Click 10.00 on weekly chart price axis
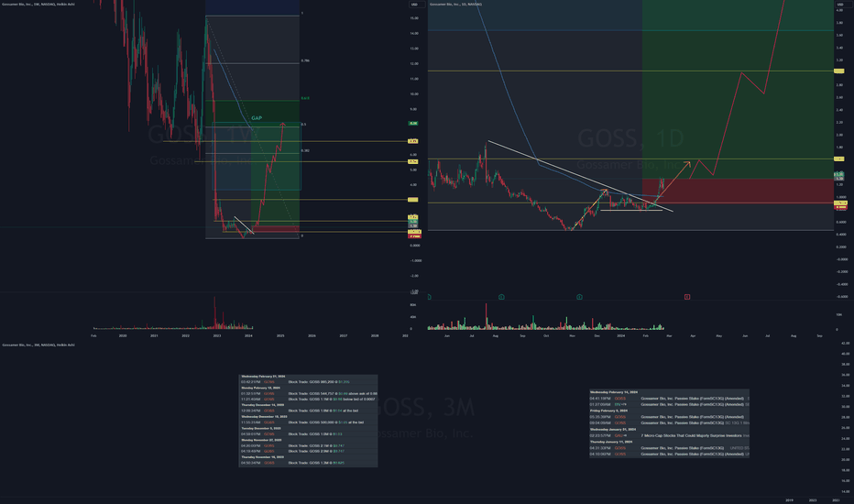The height and width of the screenshot is (504, 854). (414, 93)
